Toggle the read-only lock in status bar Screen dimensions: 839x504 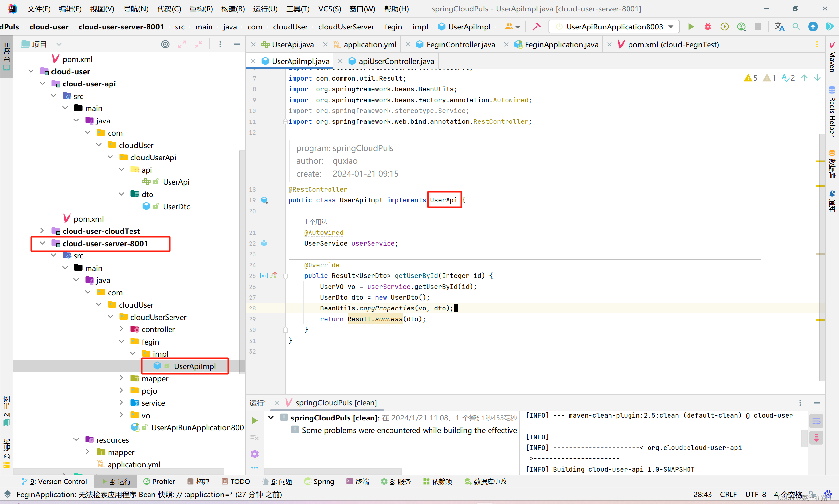click(812, 495)
